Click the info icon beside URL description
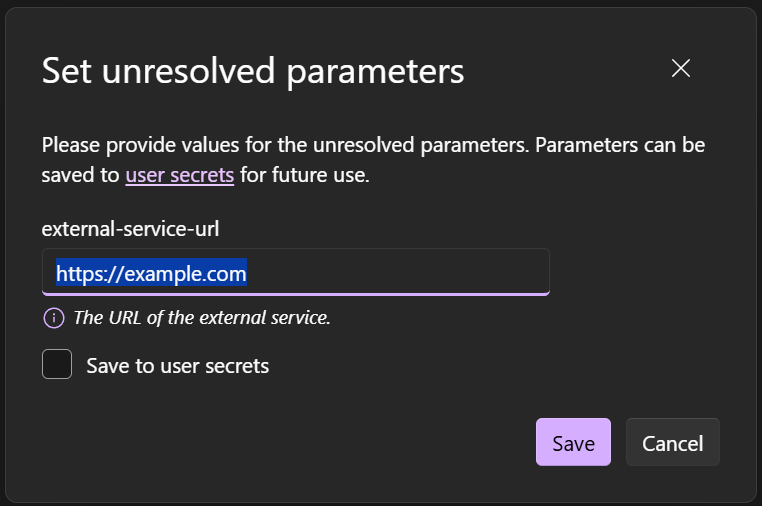The image size is (762, 506). pyautogui.click(x=53, y=318)
